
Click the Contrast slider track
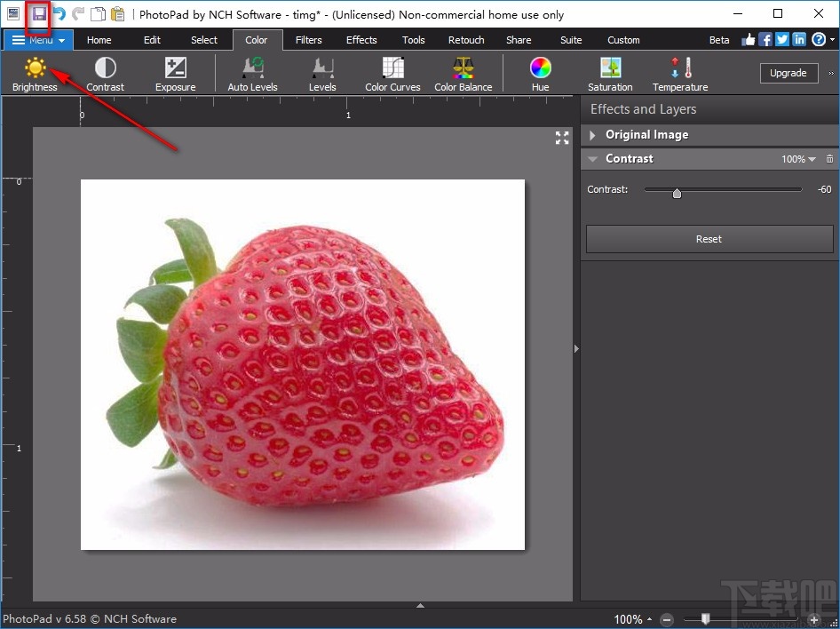click(x=737, y=189)
